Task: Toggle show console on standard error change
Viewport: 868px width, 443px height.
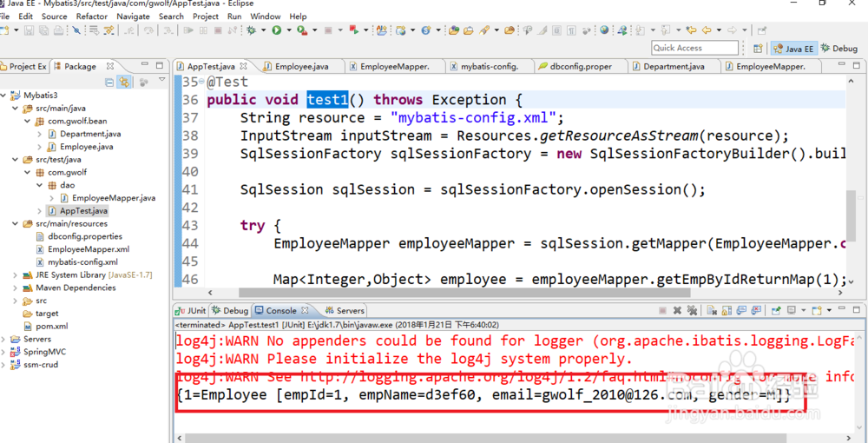Action: pos(756,311)
